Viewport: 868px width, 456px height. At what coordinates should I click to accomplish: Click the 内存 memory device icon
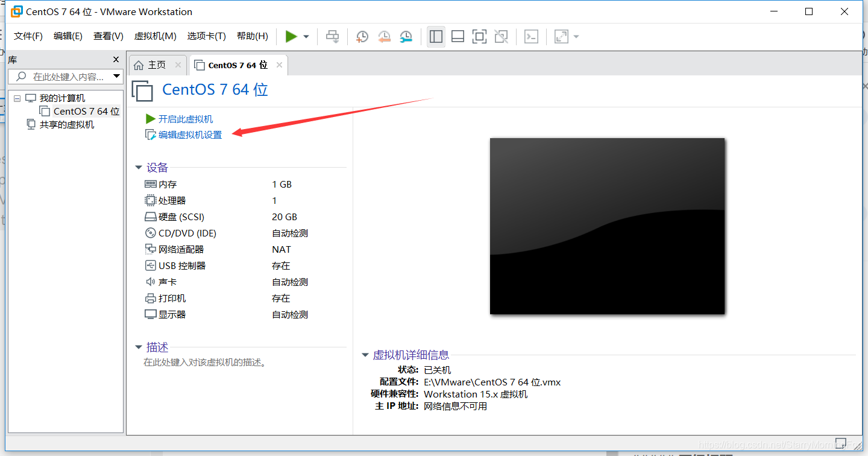tap(151, 184)
